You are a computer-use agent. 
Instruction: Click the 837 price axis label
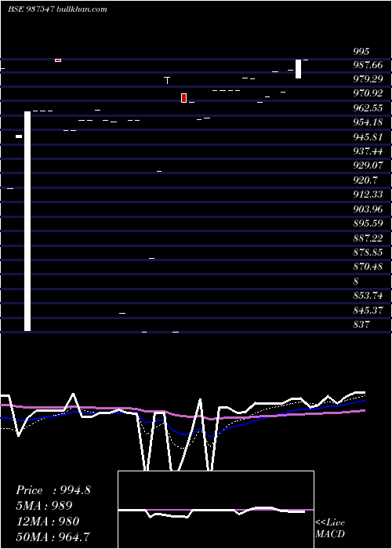click(361, 325)
